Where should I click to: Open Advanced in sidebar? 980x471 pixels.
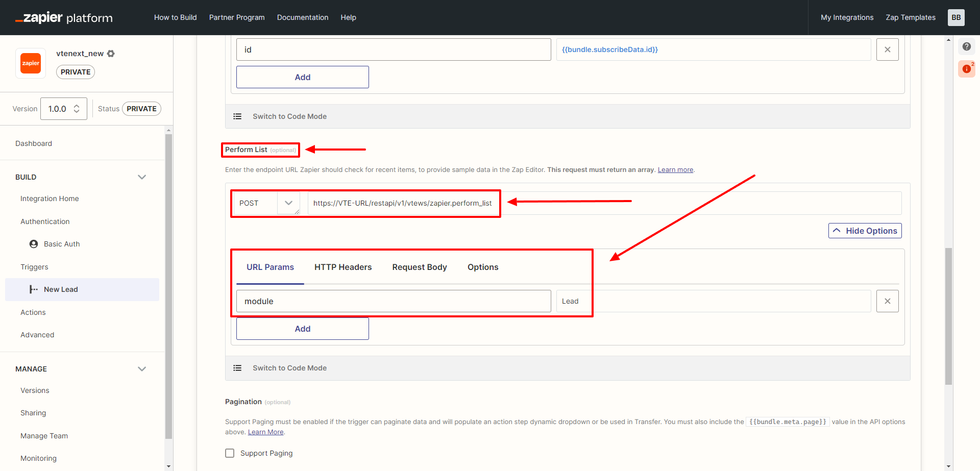(x=37, y=335)
